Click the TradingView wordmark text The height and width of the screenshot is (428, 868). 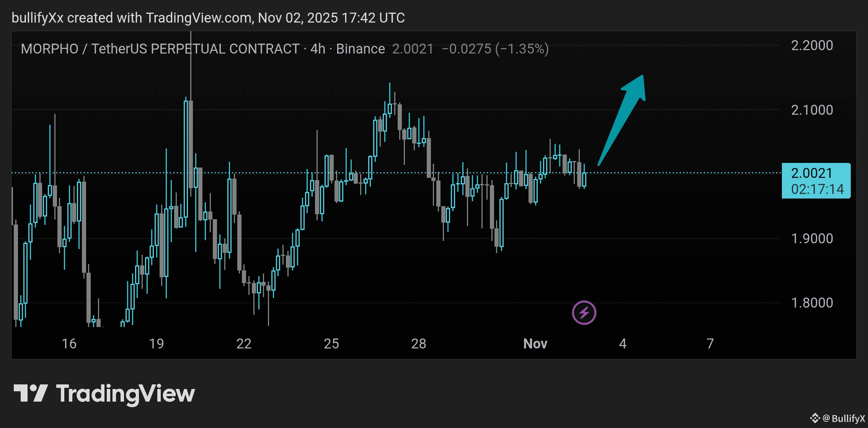(126, 394)
